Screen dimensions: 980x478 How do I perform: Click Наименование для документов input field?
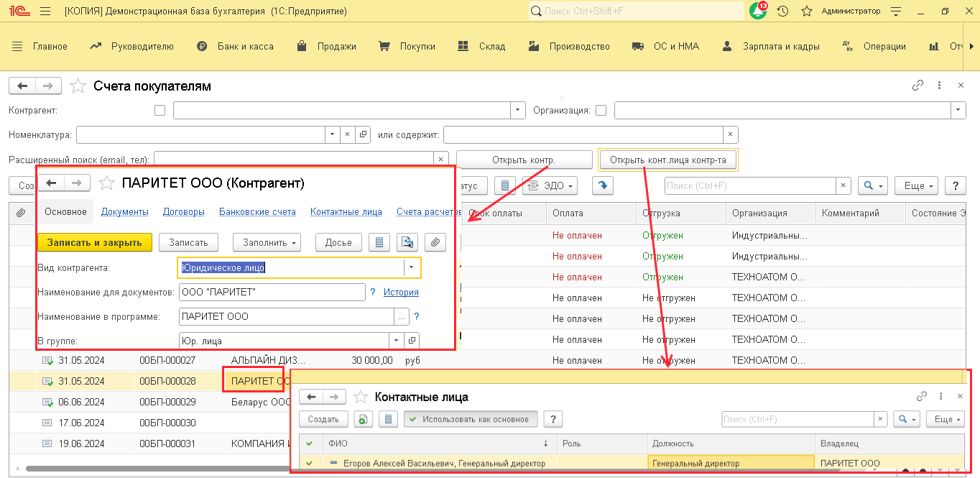tap(272, 293)
